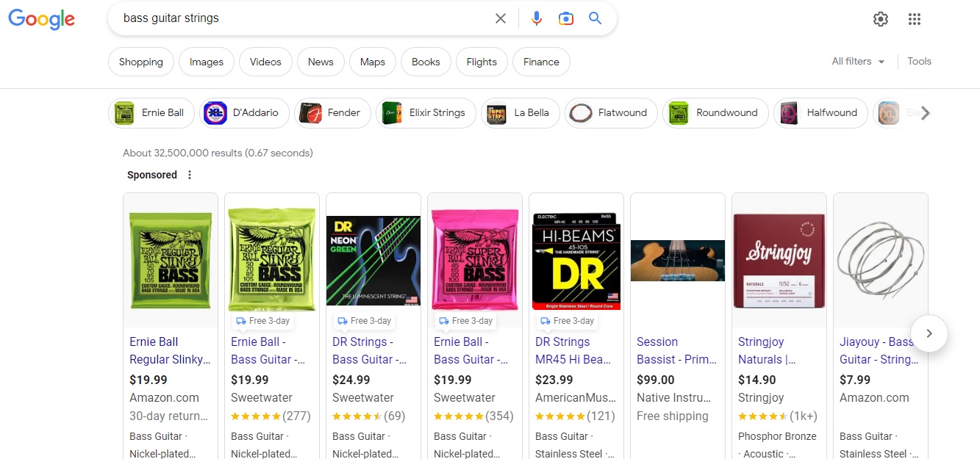Click the Native Instru seller name
This screenshot has width=980, height=459.
pos(674,398)
